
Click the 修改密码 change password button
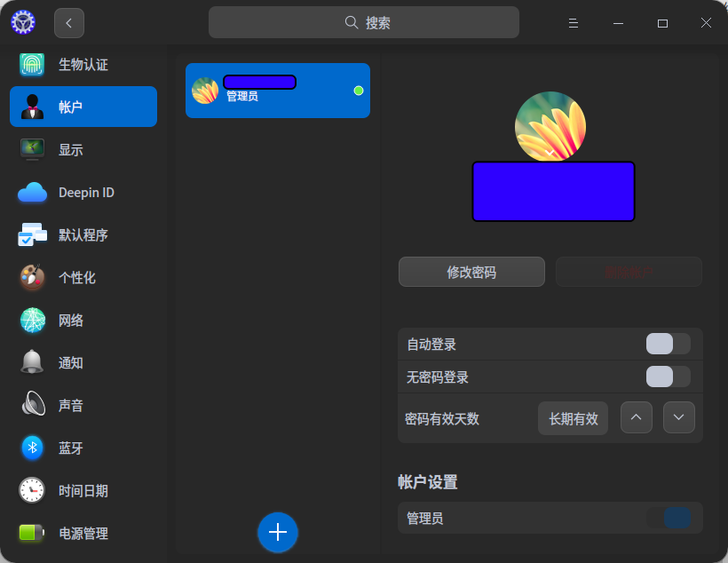tap(471, 272)
